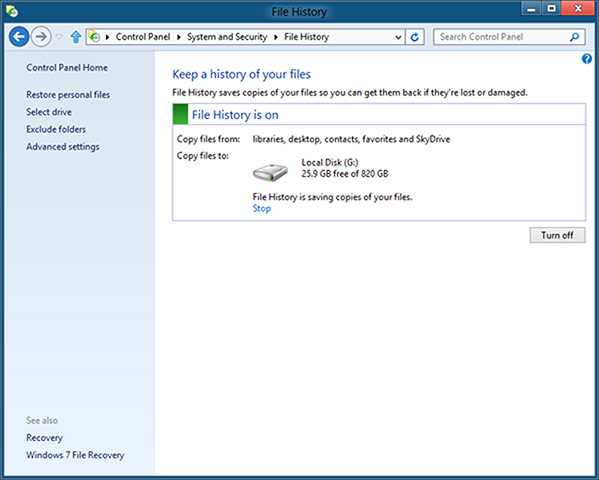Select Control Panel in the breadcrumb

pyautogui.click(x=143, y=37)
